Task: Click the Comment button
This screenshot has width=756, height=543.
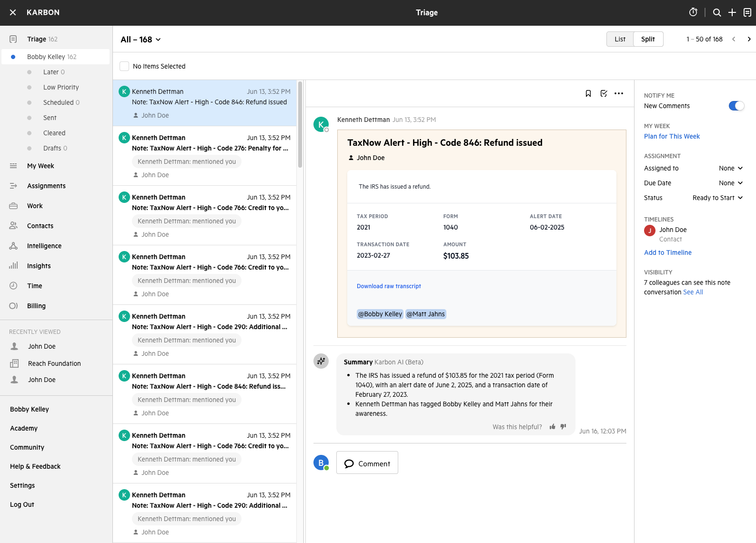Action: point(367,463)
